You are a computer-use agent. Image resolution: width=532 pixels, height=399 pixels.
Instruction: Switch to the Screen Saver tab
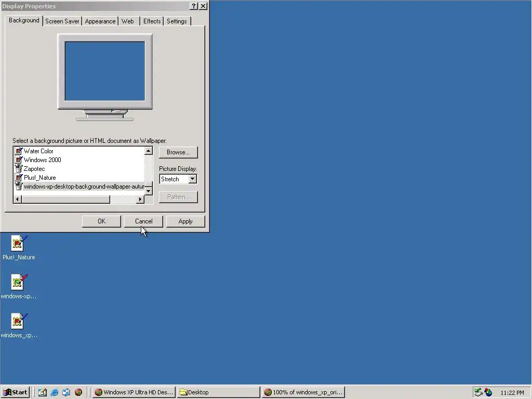pos(62,21)
